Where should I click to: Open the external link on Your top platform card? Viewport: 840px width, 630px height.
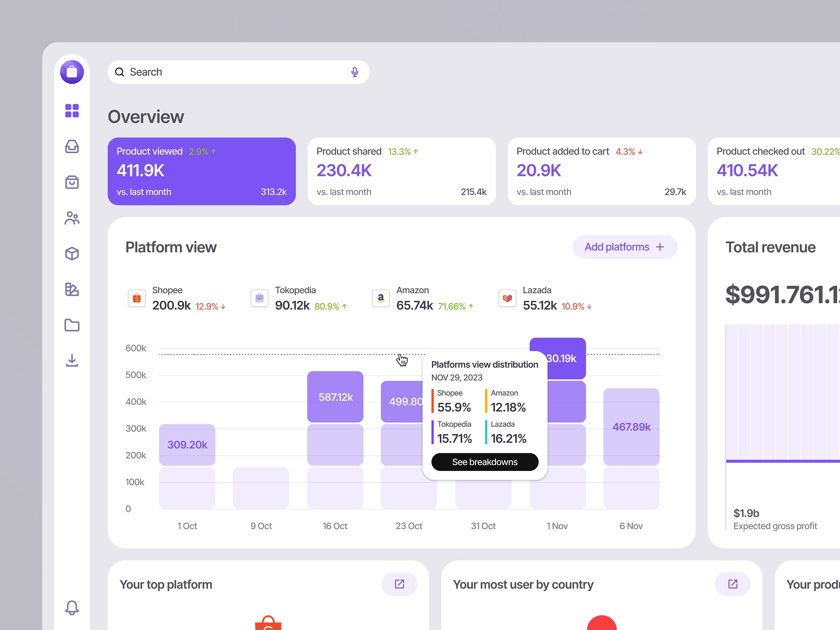click(399, 584)
